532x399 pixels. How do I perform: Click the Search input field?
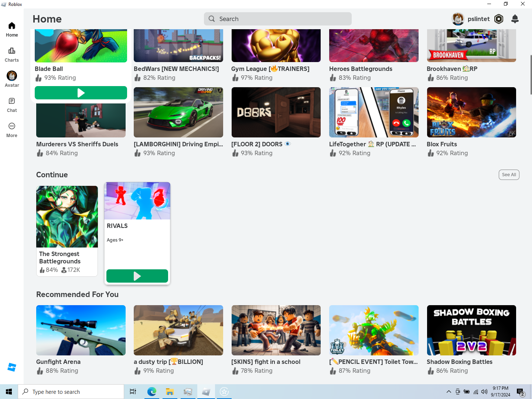[278, 19]
